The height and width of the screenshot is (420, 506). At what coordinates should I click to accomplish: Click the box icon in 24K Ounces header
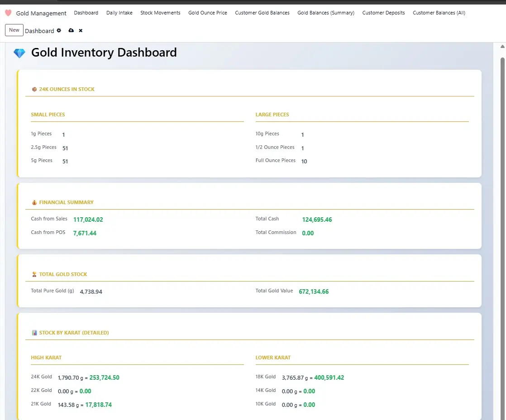point(34,90)
